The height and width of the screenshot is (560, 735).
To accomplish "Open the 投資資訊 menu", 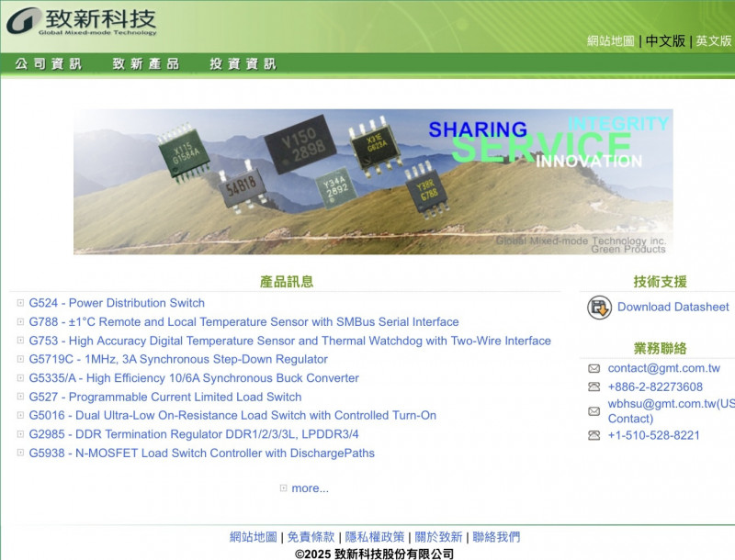I will pyautogui.click(x=243, y=63).
